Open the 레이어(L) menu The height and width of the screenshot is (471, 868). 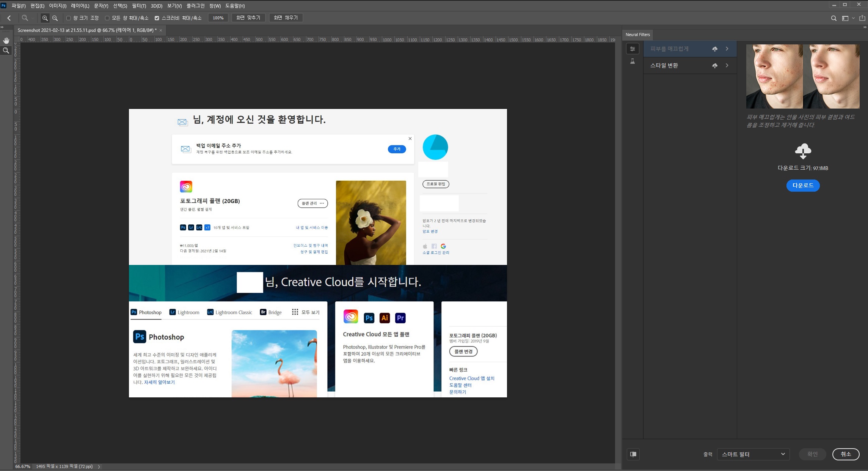pos(80,6)
